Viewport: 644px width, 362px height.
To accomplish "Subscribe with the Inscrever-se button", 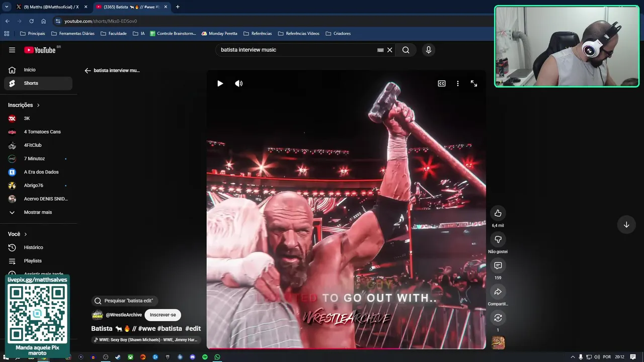I will [x=163, y=315].
